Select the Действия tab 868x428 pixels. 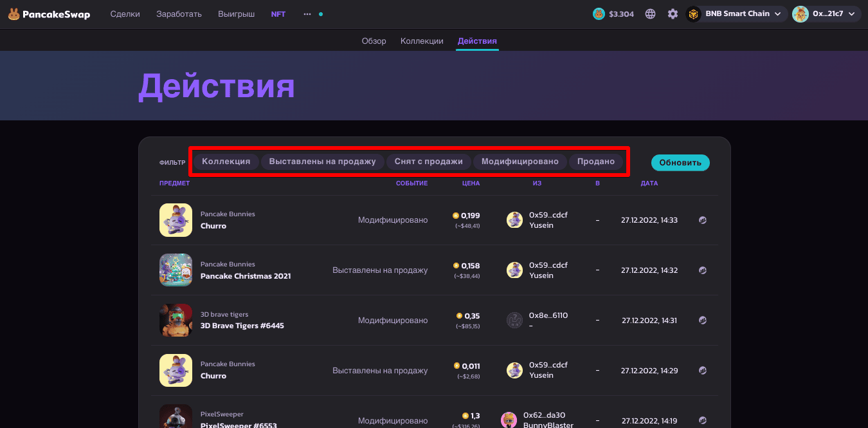click(477, 41)
